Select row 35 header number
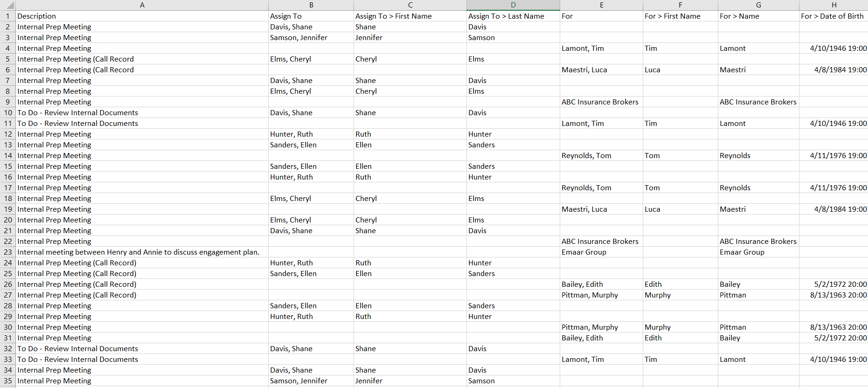 click(7, 381)
